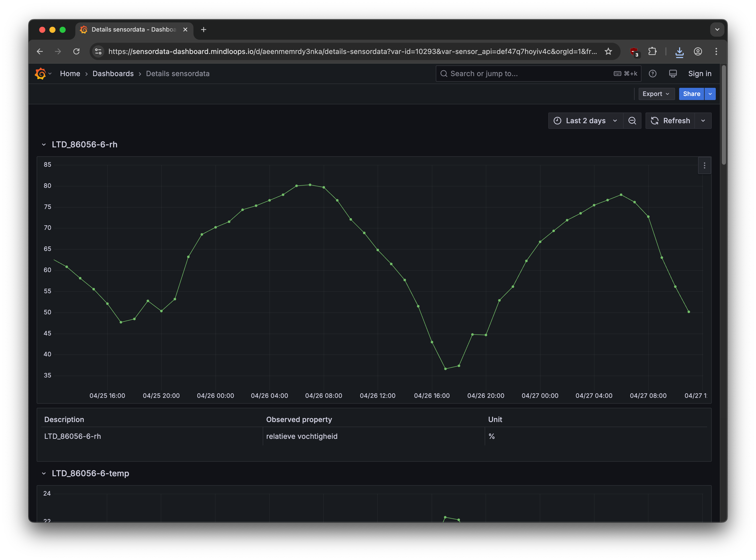Open the Last 2 days time picker
Viewport: 756px width, 560px height.
pos(585,121)
